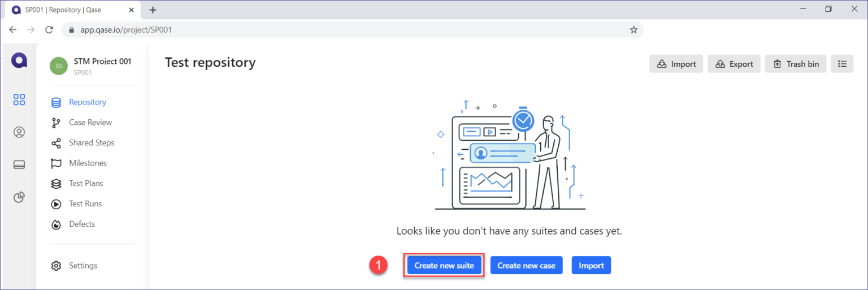Navigate to Case Review

[90, 123]
